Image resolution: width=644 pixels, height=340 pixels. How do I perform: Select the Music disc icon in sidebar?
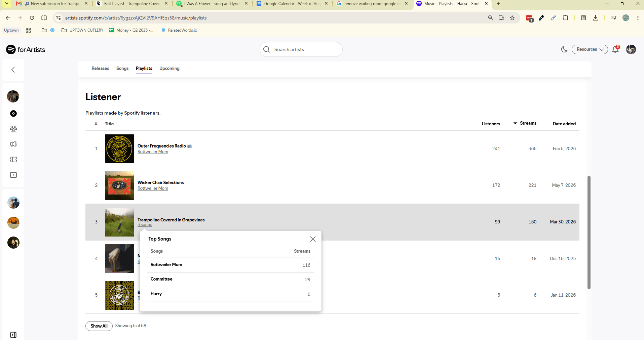(13, 114)
